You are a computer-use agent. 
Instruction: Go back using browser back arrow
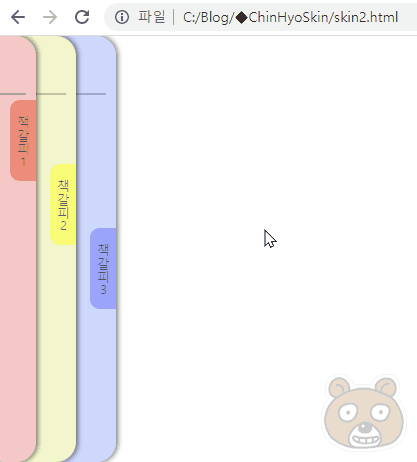tap(18, 17)
